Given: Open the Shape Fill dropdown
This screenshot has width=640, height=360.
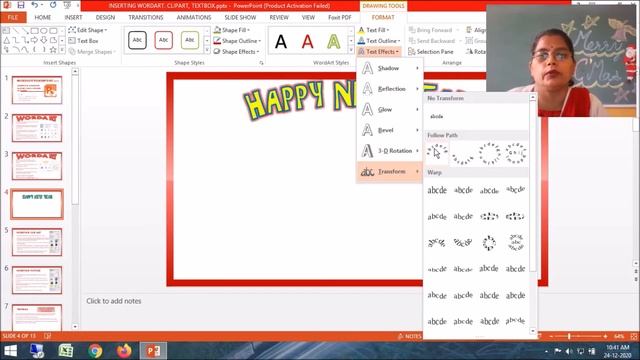Looking at the screenshot, I should (x=231, y=30).
